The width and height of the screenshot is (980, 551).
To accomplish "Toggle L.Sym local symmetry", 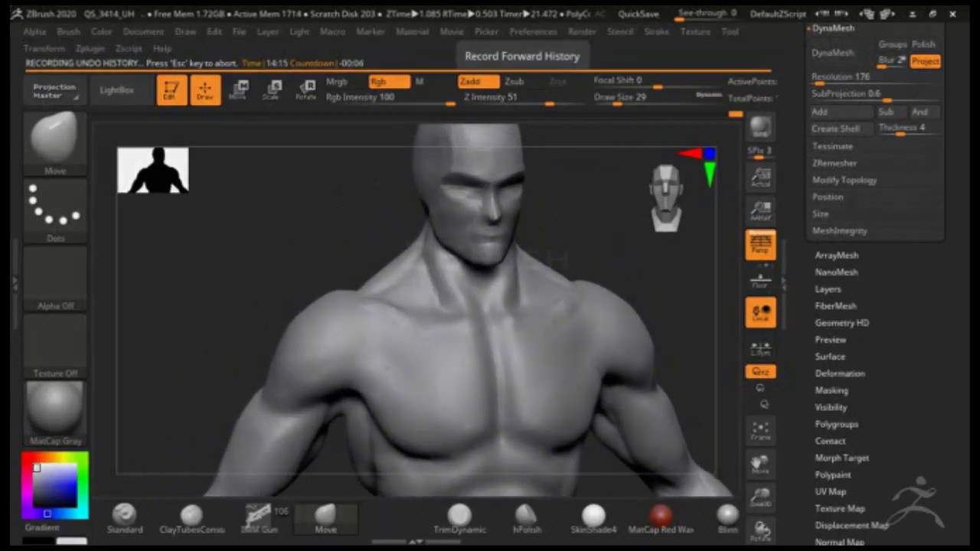I will pyautogui.click(x=760, y=347).
